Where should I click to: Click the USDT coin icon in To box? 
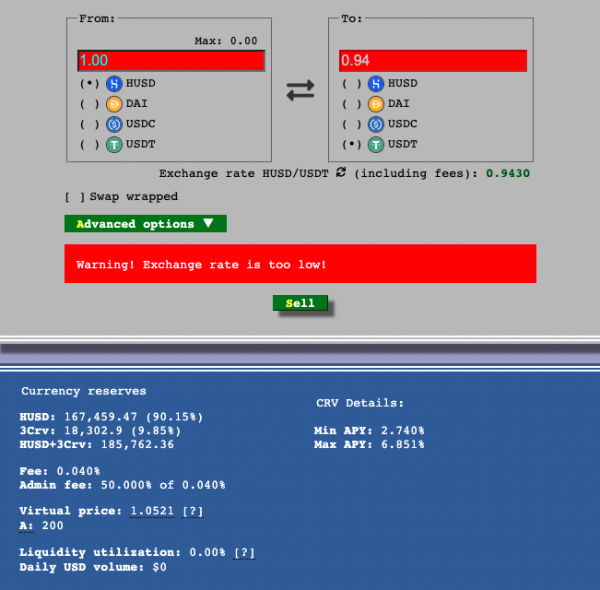coord(376,145)
